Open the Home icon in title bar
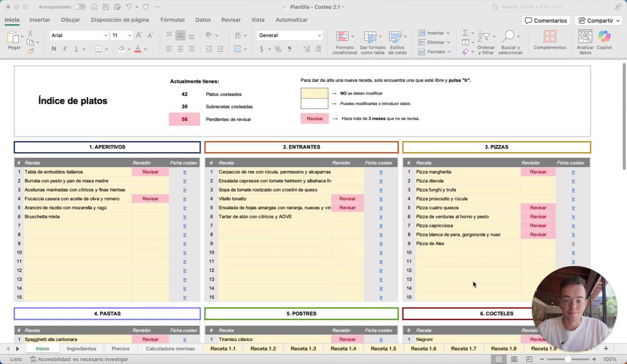Screen dimensions: 627x364 coord(94,7)
